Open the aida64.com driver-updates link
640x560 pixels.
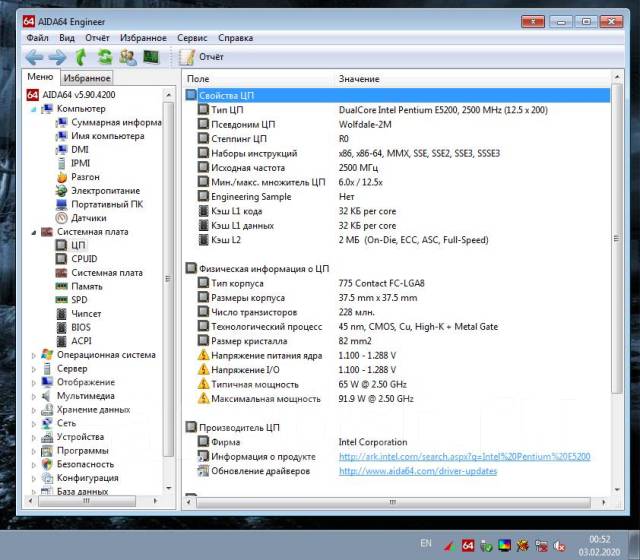click(x=417, y=470)
